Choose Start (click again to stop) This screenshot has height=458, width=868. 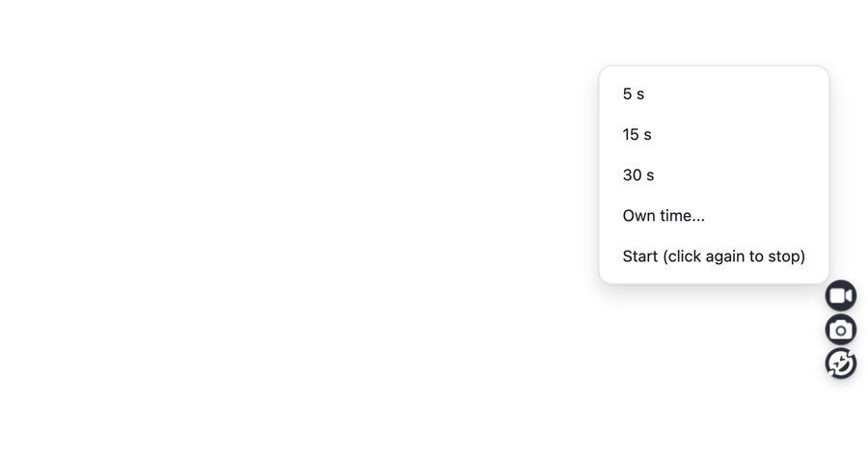pyautogui.click(x=714, y=256)
